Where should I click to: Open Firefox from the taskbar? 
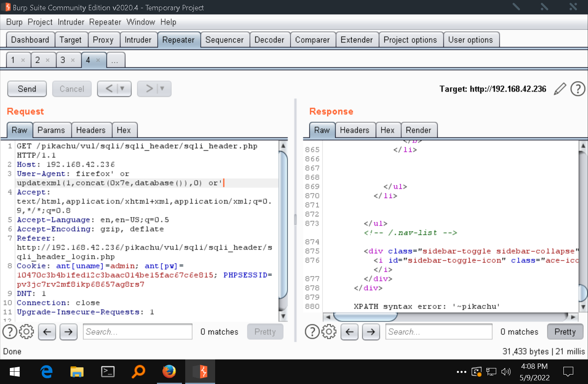tap(169, 372)
